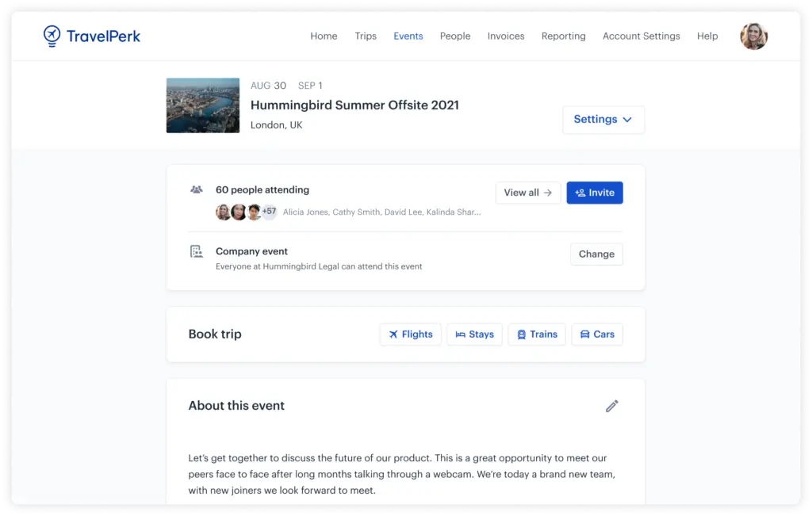The height and width of the screenshot is (516, 812).
Task: Open the user profile avatar
Action: click(753, 36)
